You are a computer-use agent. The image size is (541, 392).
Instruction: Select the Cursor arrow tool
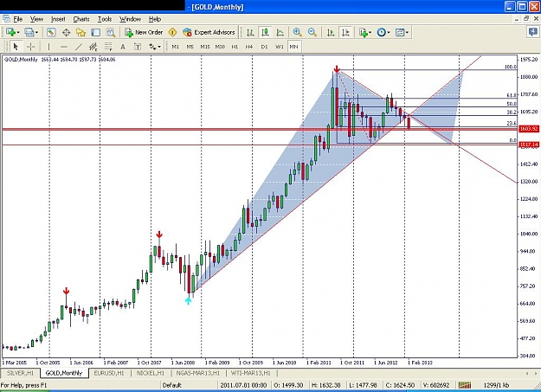click(x=16, y=47)
